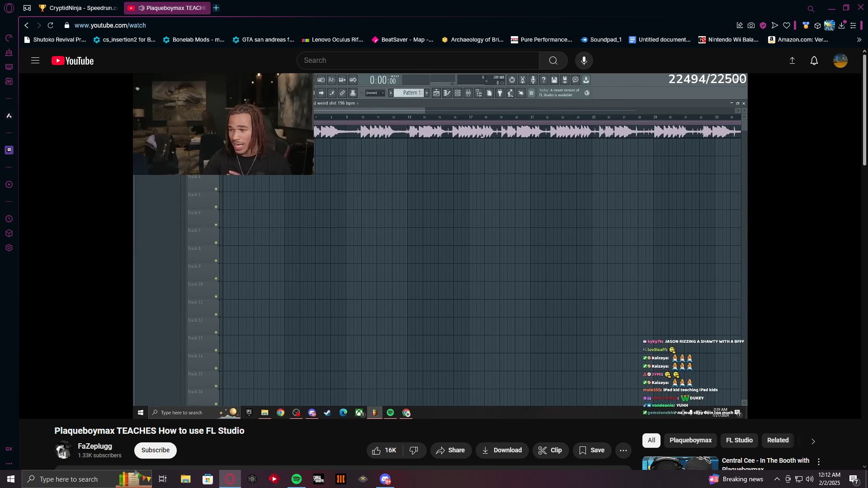Viewport: 868px width, 488px height.
Task: Expand more actions three-dot menu
Action: (623, 450)
